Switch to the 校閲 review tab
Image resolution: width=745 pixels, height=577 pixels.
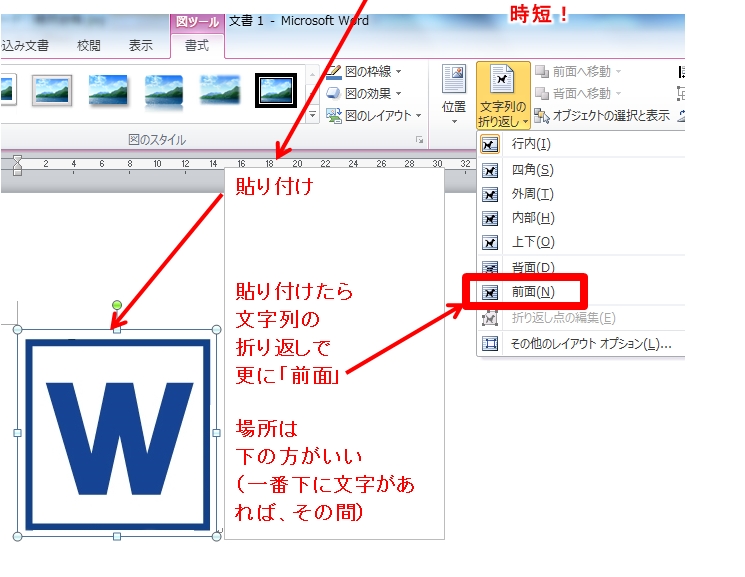[x=89, y=45]
